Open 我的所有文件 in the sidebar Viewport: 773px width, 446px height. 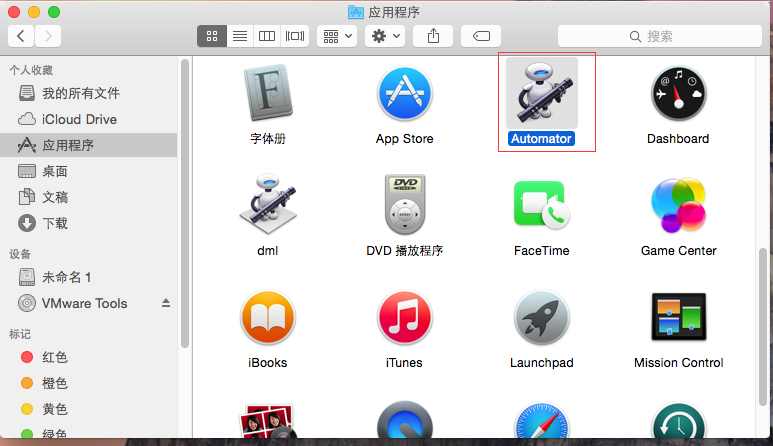(x=89, y=93)
